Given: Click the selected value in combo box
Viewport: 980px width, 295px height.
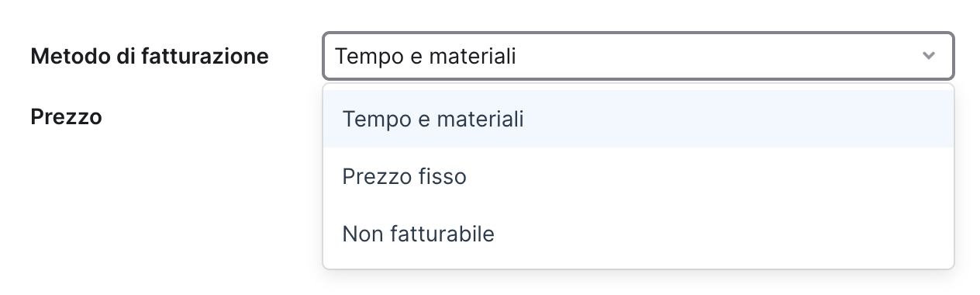Looking at the screenshot, I should (426, 57).
